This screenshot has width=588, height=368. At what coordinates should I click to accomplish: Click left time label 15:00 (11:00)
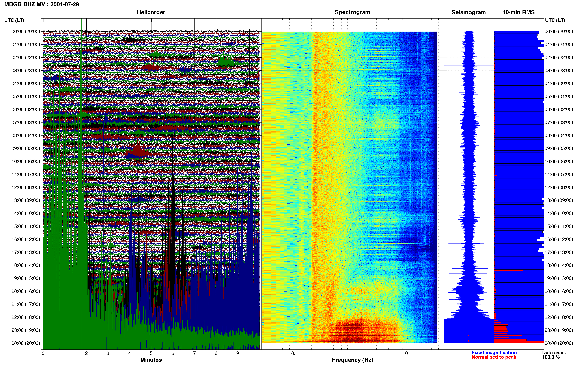(26, 226)
